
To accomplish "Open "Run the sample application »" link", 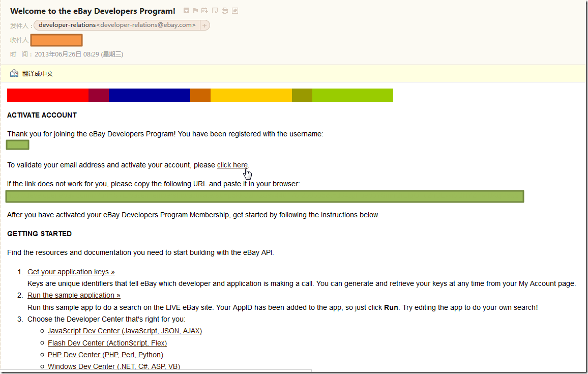I will pyautogui.click(x=74, y=295).
